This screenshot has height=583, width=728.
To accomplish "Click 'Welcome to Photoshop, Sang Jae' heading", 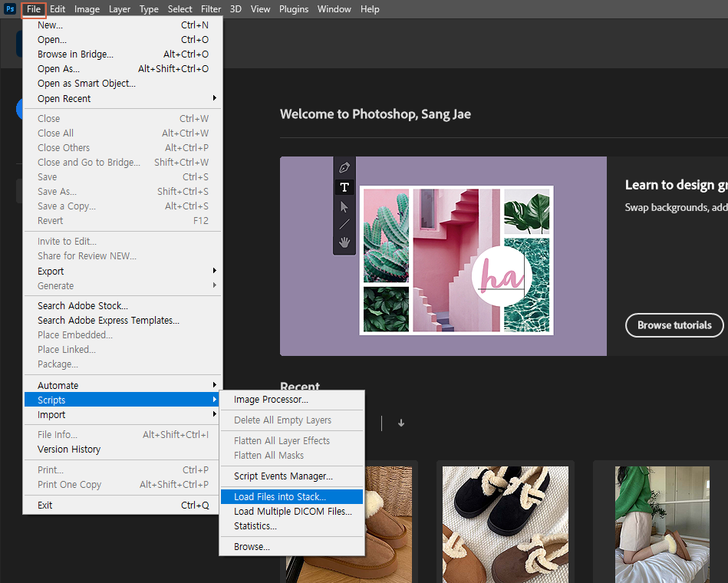I will [375, 114].
